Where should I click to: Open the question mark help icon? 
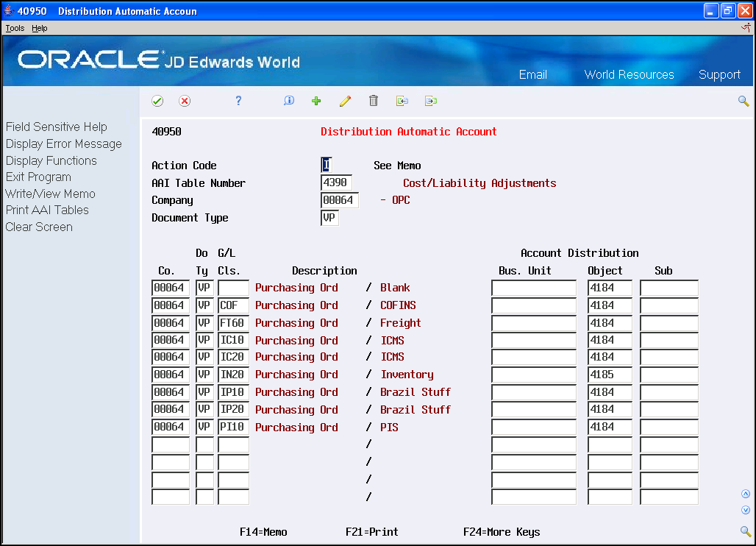[x=238, y=100]
